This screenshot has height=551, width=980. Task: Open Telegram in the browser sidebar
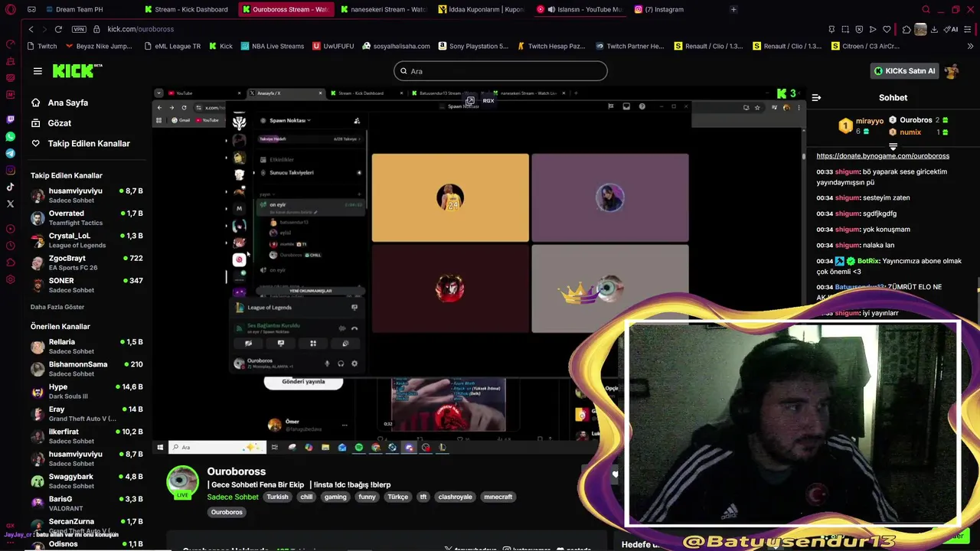[10, 153]
